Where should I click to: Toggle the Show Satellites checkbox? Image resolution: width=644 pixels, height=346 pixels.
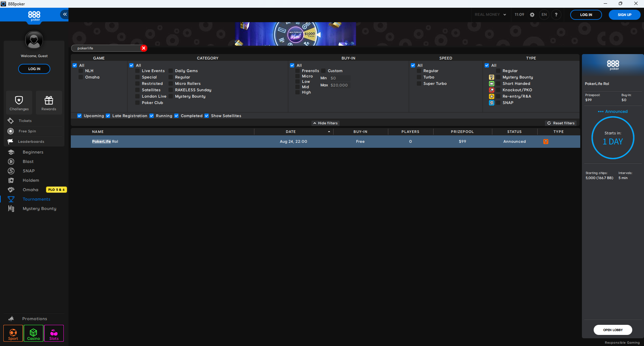(x=207, y=116)
